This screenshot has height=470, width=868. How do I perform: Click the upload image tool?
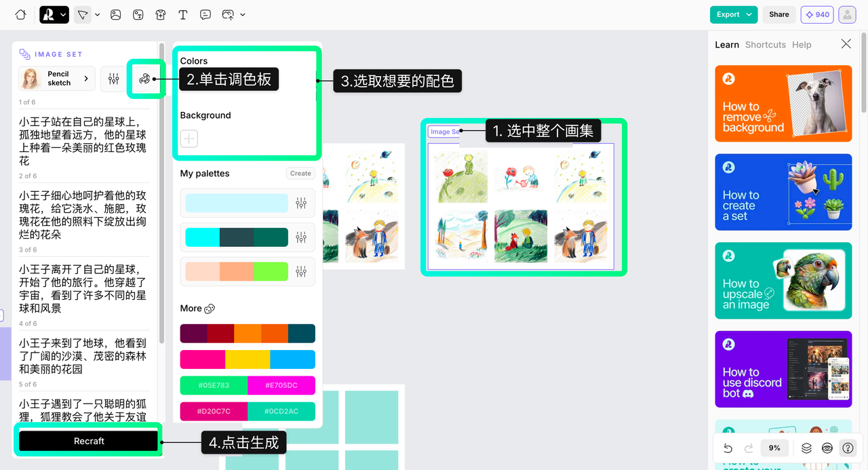(228, 14)
